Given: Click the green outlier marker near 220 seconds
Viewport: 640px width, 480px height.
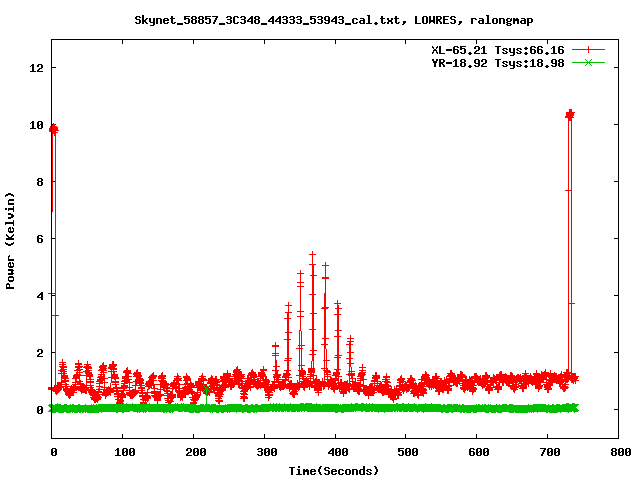Looking at the screenshot, I should (206, 389).
